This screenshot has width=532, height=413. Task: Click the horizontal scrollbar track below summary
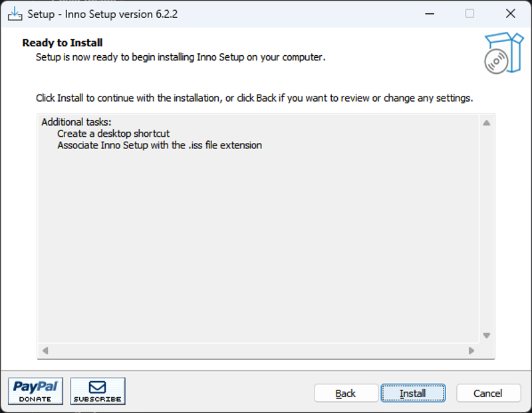point(258,350)
